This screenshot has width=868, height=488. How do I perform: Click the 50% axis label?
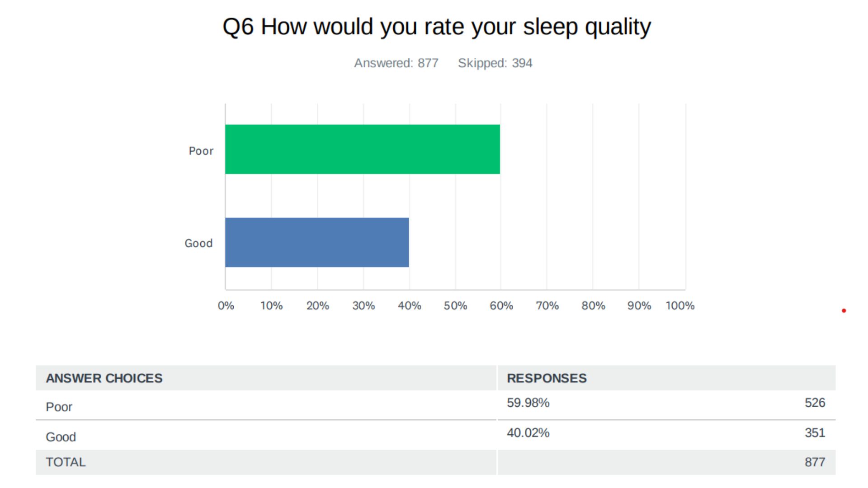coord(455,306)
